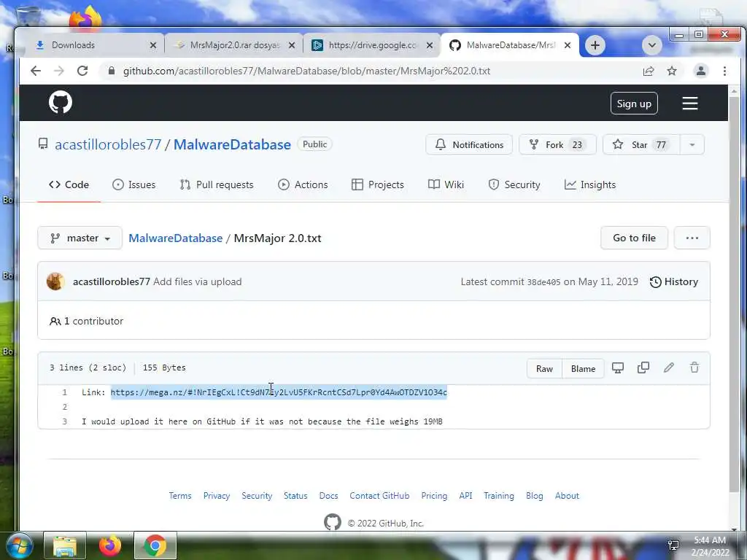This screenshot has height=560, width=747.
Task: Expand the master branch dropdown
Action: point(80,238)
